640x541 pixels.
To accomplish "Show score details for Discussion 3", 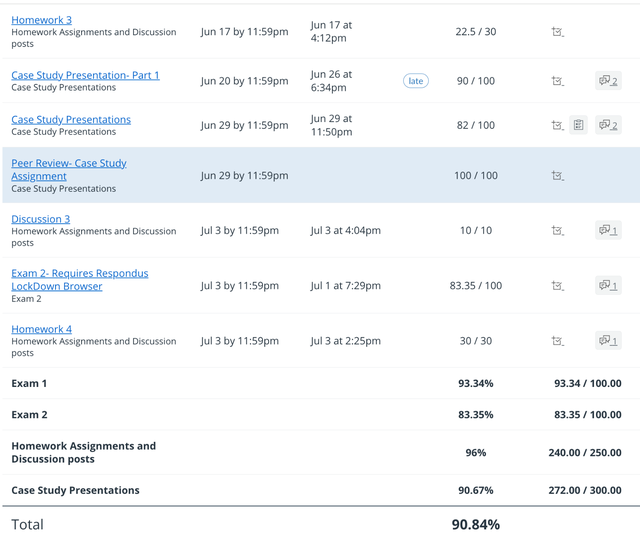I will pos(558,230).
